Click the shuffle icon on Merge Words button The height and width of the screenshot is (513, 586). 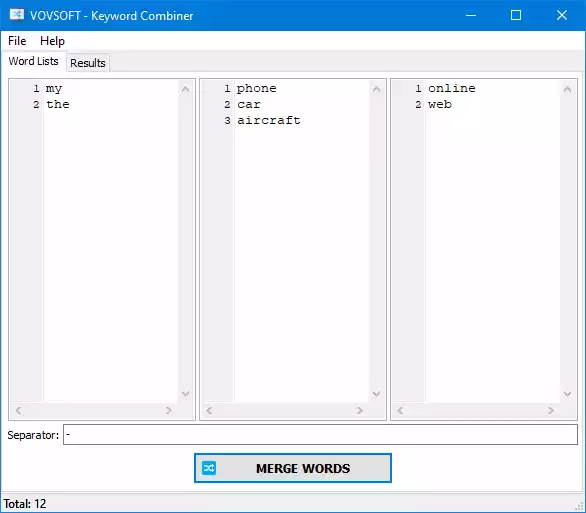209,468
